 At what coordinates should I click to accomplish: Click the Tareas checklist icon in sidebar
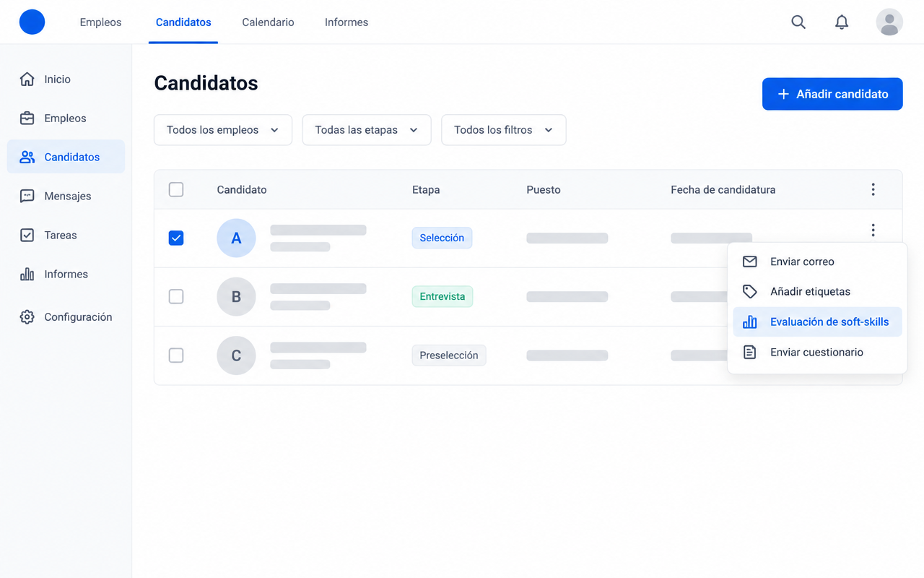[x=27, y=236]
